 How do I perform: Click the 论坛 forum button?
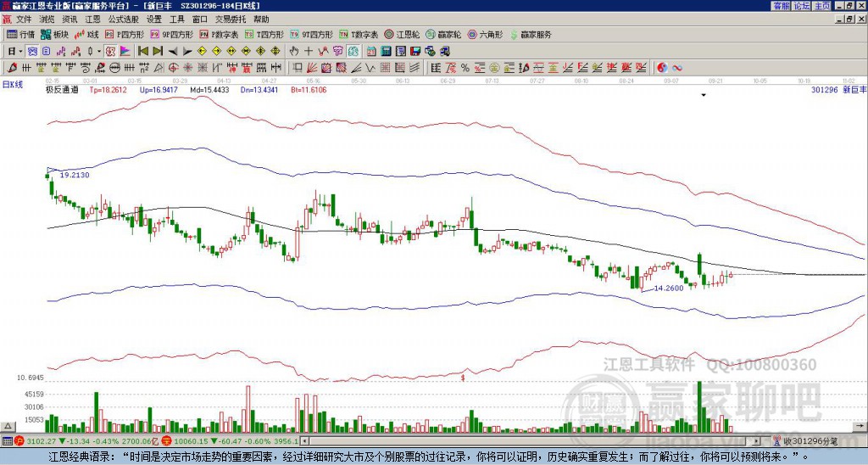pos(802,6)
